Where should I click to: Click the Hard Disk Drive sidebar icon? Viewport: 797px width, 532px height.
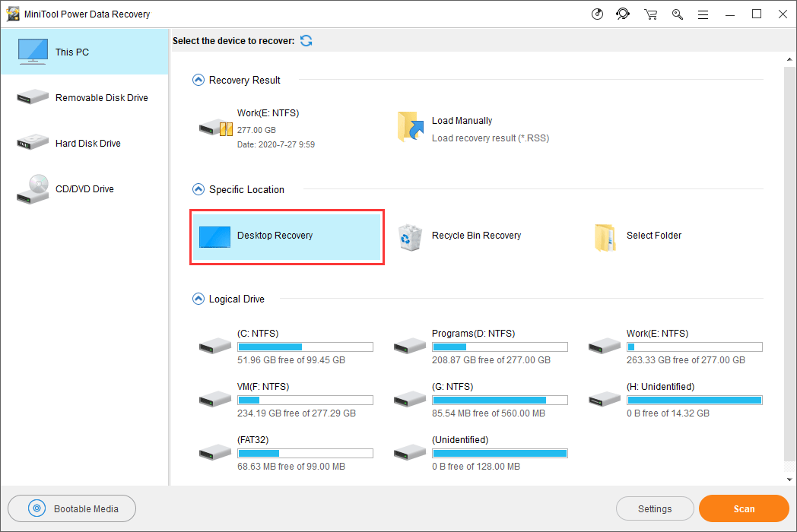tap(33, 142)
